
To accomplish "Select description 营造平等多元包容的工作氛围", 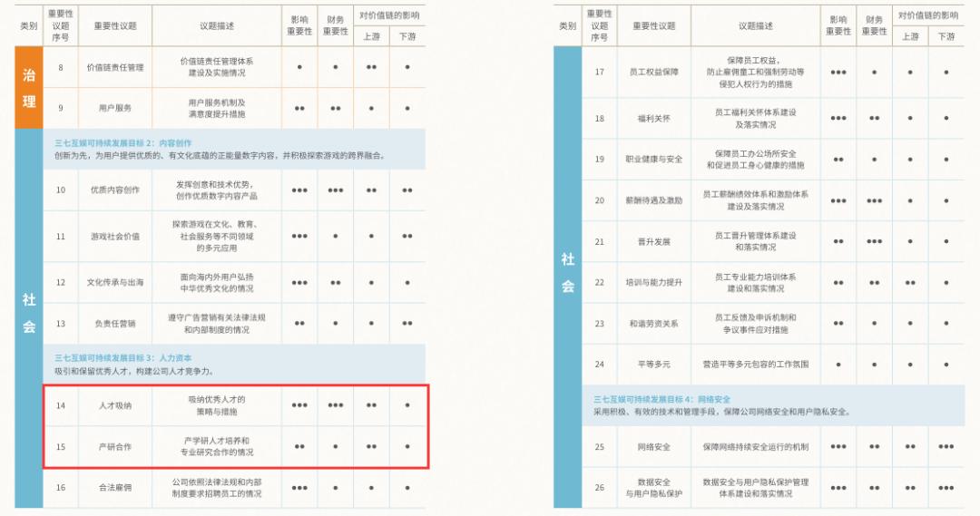I will tap(756, 365).
